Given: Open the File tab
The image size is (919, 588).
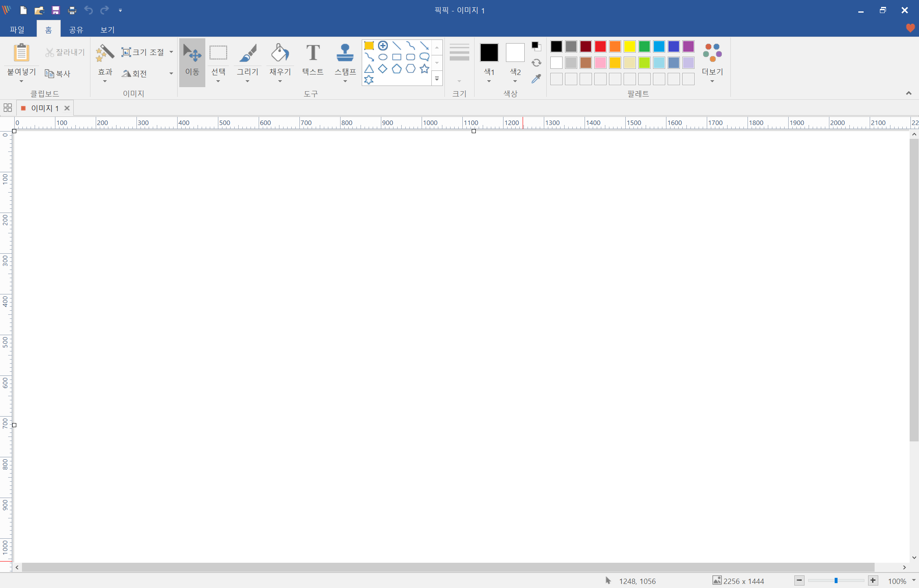Looking at the screenshot, I should click(17, 30).
